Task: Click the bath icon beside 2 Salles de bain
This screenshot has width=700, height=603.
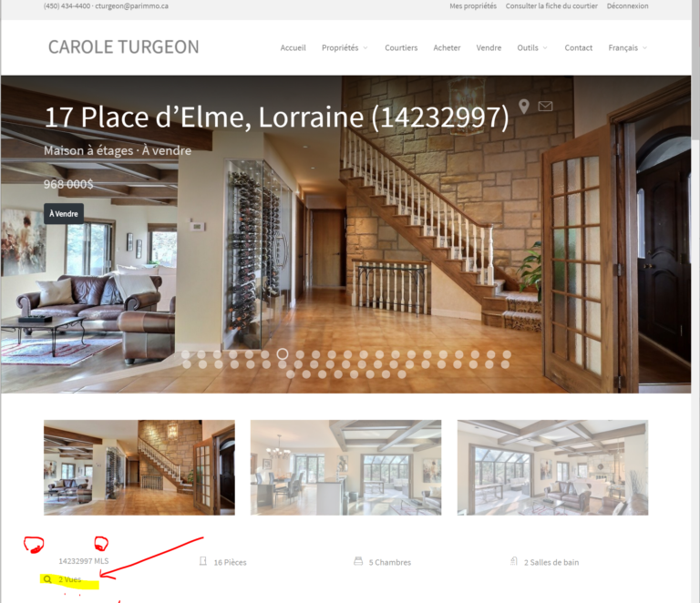Action: pyautogui.click(x=514, y=561)
